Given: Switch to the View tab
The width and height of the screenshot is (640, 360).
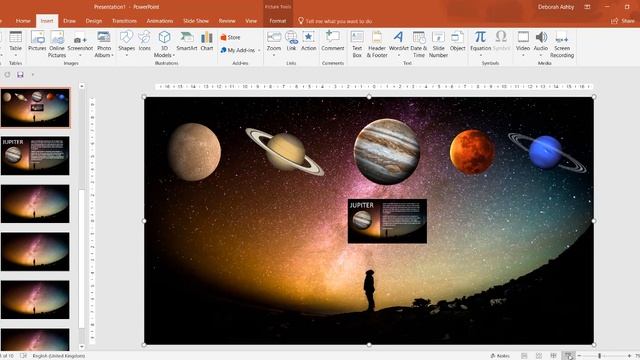Looking at the screenshot, I should 251,21.
